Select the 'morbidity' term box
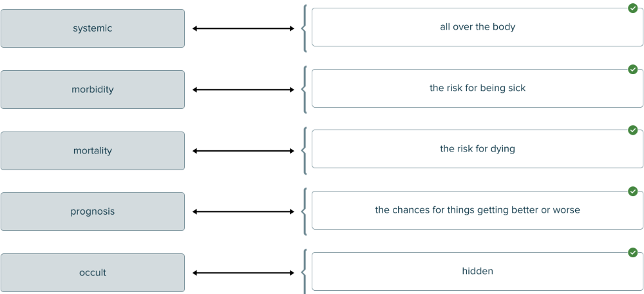Viewport: 644px width, 294px height. tap(93, 90)
